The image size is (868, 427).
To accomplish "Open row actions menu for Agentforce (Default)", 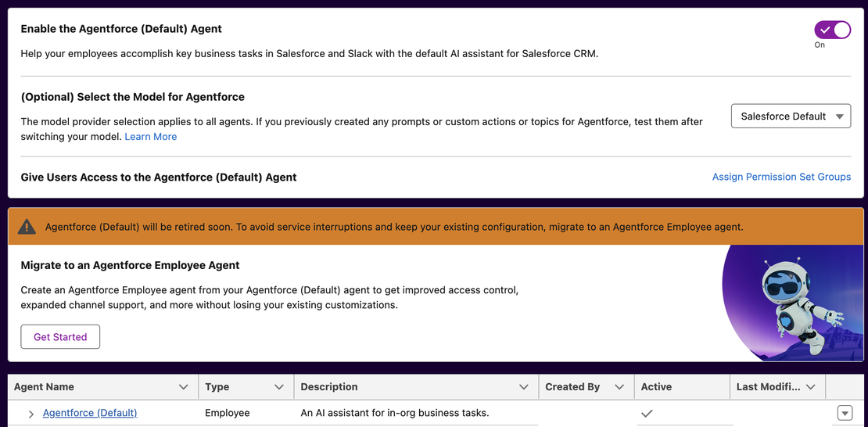I will (845, 413).
